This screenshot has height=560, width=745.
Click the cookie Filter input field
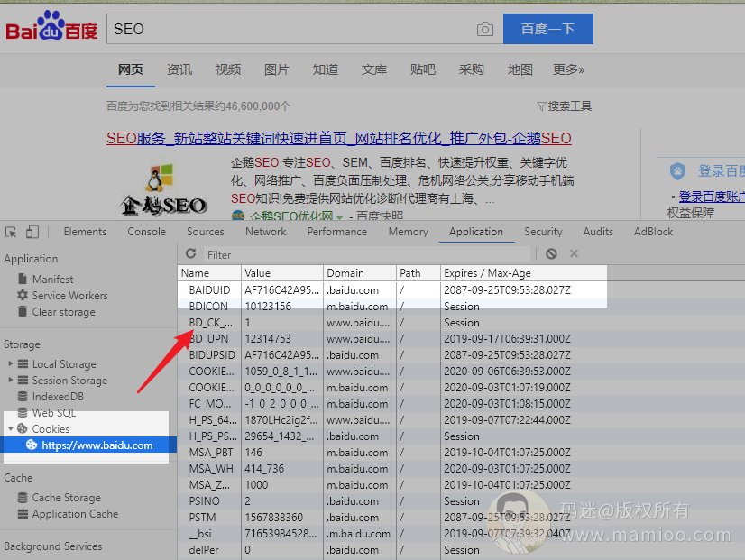coord(361,254)
